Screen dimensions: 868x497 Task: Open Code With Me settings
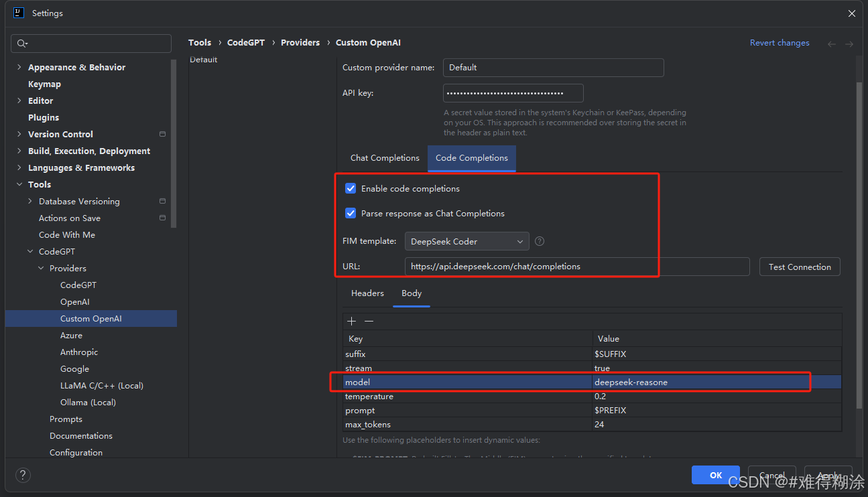point(67,234)
